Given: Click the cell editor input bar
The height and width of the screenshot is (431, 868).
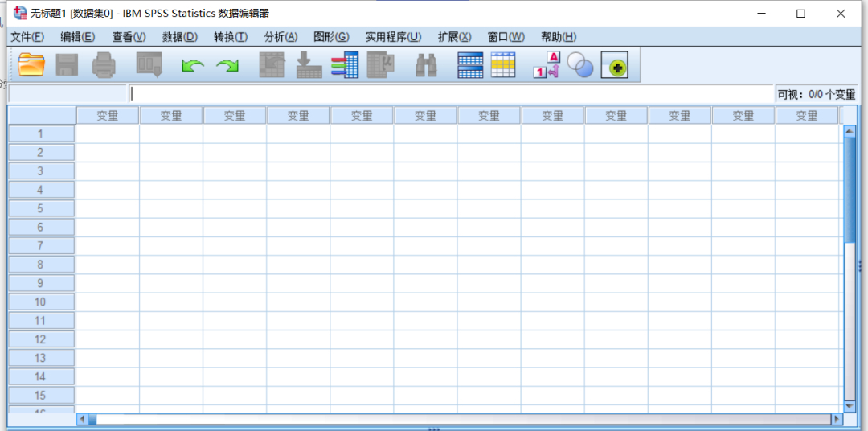Looking at the screenshot, I should point(451,93).
